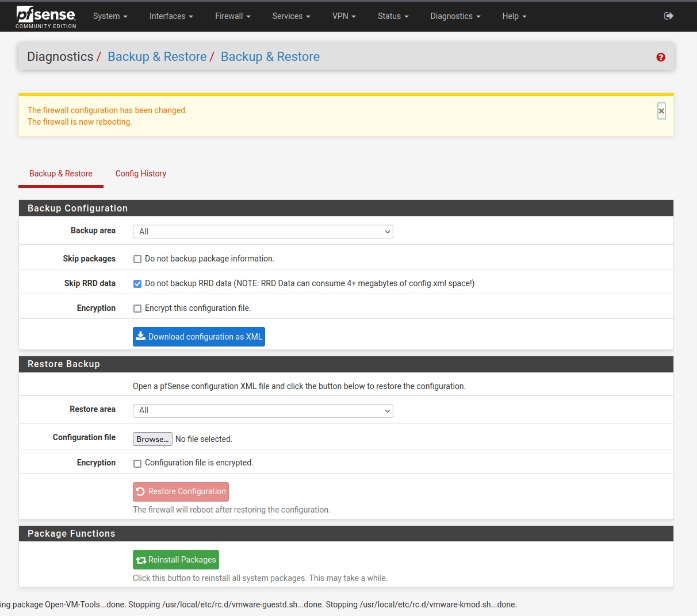Open the VPN menu

click(344, 16)
